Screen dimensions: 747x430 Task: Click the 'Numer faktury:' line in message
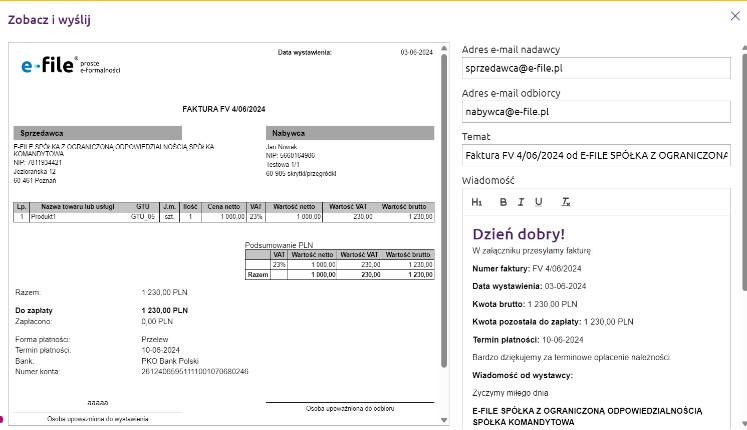(x=526, y=269)
